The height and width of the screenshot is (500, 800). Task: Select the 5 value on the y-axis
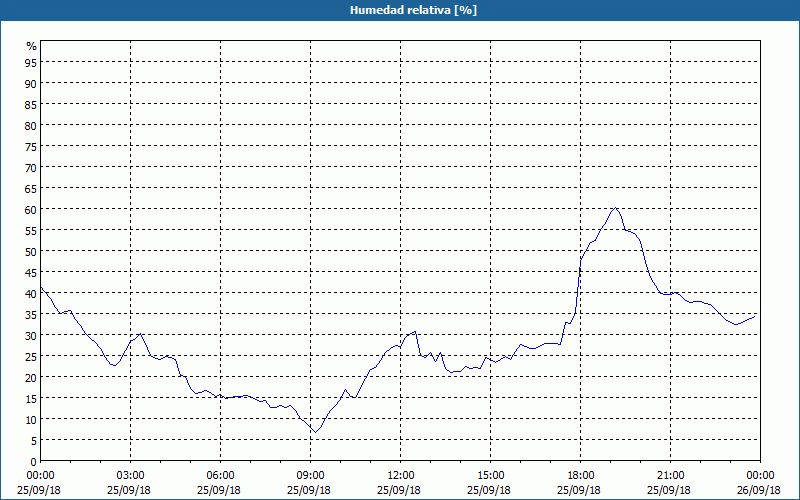pos(34,440)
